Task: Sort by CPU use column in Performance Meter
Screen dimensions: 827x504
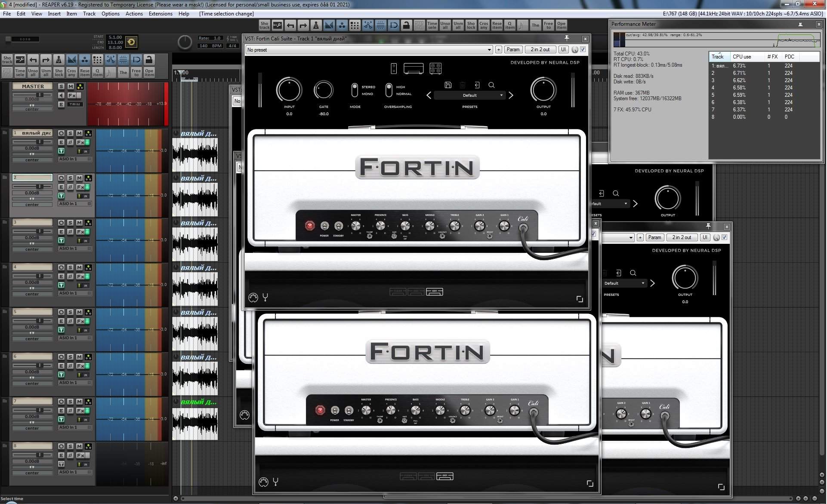Action: (742, 57)
